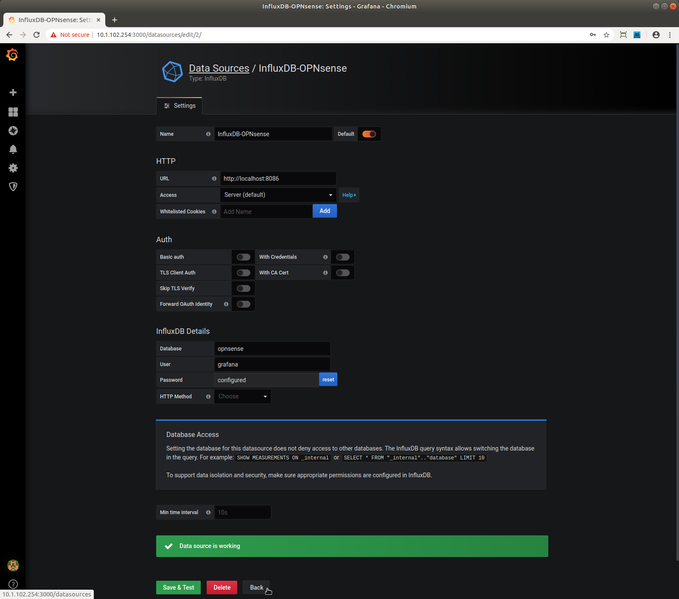Open the Help question mark icon
The image size is (679, 599).
click(x=13, y=584)
